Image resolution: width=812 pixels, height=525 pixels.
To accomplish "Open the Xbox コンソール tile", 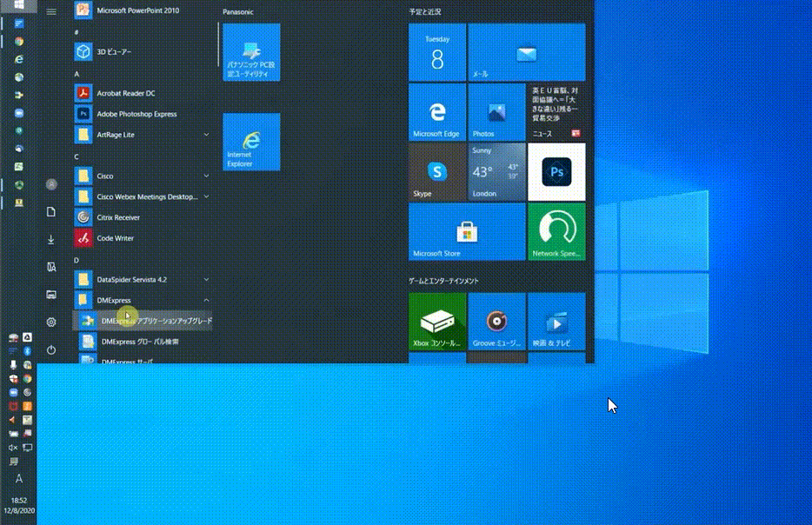I will pyautogui.click(x=437, y=322).
